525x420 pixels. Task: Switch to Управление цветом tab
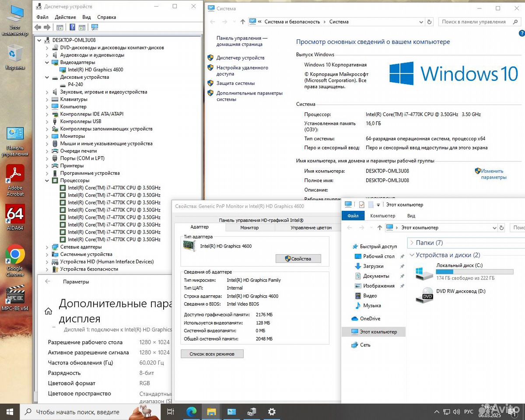point(311,227)
